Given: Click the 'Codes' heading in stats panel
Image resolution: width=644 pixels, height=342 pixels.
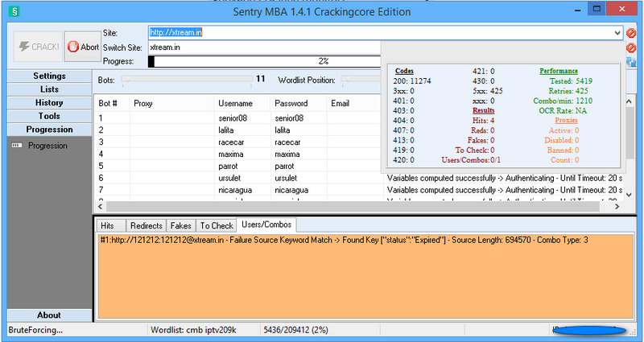Looking at the screenshot, I should point(404,71).
